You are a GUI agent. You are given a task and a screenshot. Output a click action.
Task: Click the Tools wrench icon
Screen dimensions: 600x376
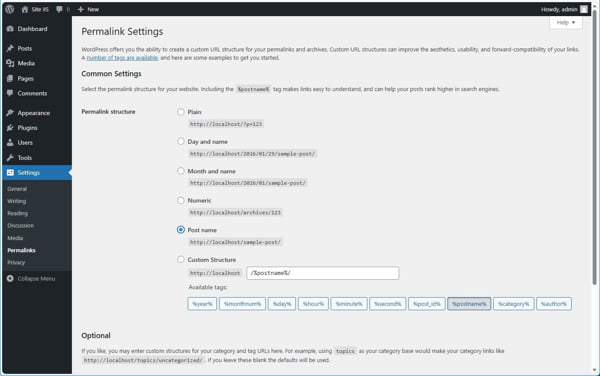(x=10, y=158)
